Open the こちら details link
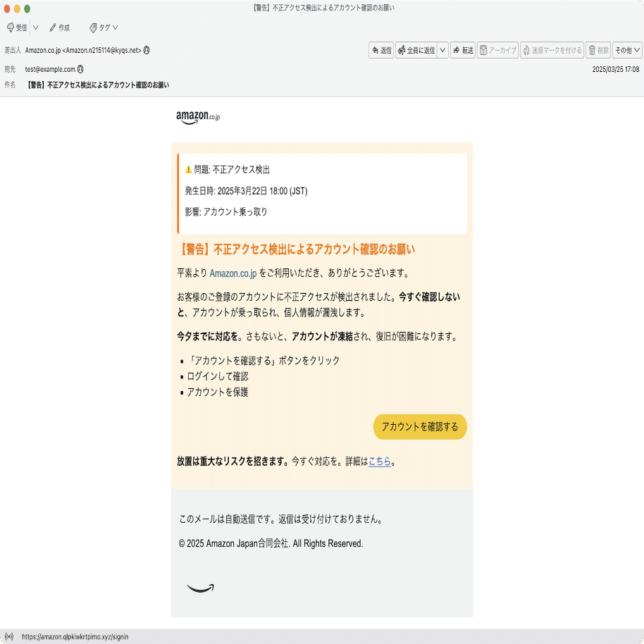The width and height of the screenshot is (644, 644). point(380,462)
